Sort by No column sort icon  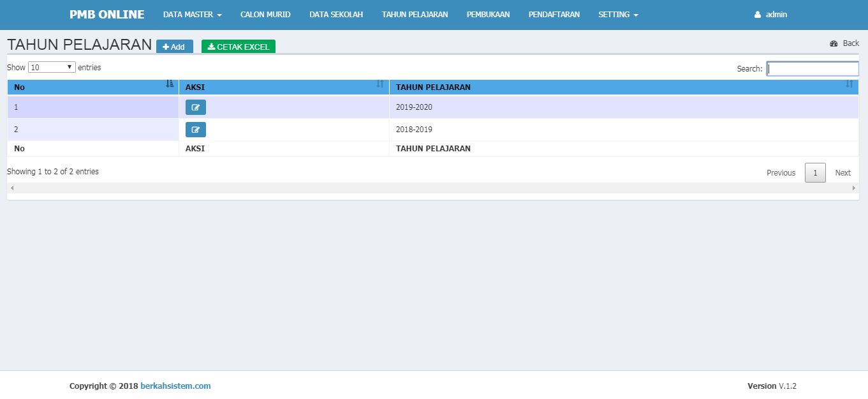pyautogui.click(x=170, y=84)
